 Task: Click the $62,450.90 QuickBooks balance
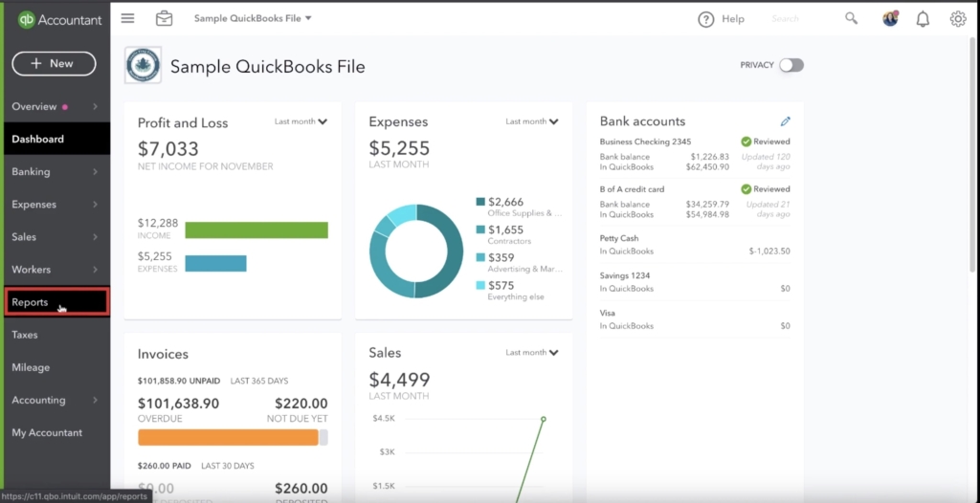point(705,166)
